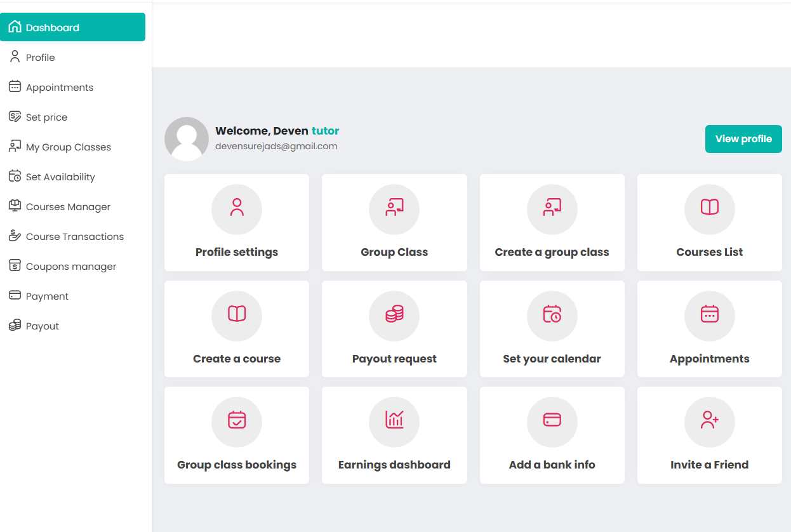Click the gray user avatar picture
This screenshot has height=532, width=791.
point(187,139)
